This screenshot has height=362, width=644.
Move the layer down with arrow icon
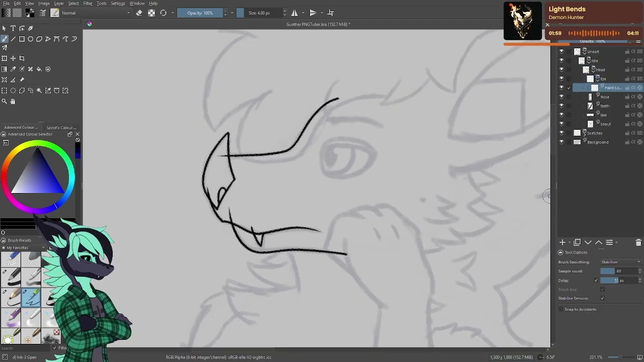(588, 242)
